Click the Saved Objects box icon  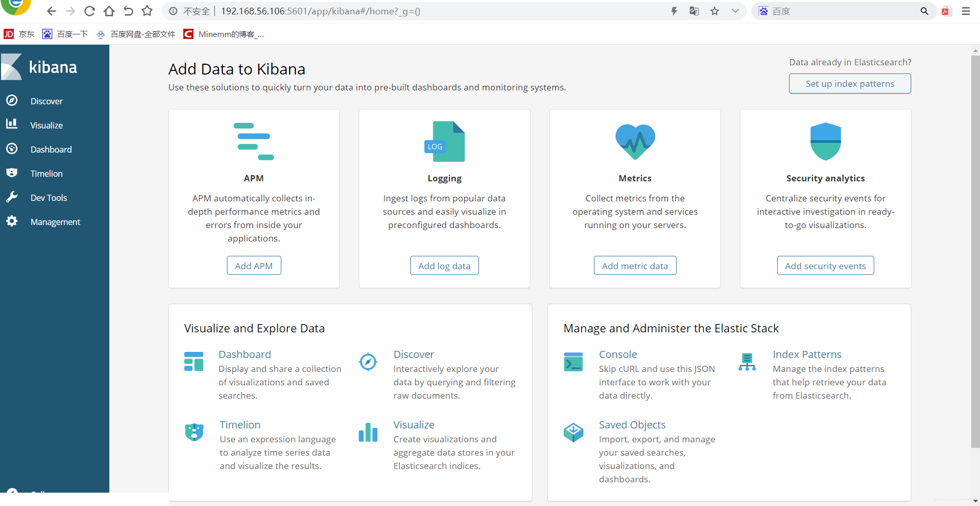coord(573,432)
